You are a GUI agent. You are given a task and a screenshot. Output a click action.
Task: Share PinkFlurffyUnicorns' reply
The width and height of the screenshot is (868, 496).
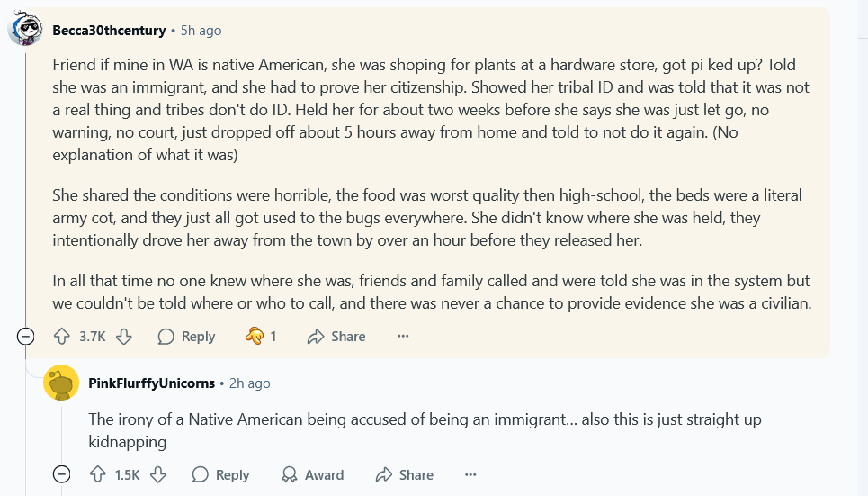click(x=404, y=474)
